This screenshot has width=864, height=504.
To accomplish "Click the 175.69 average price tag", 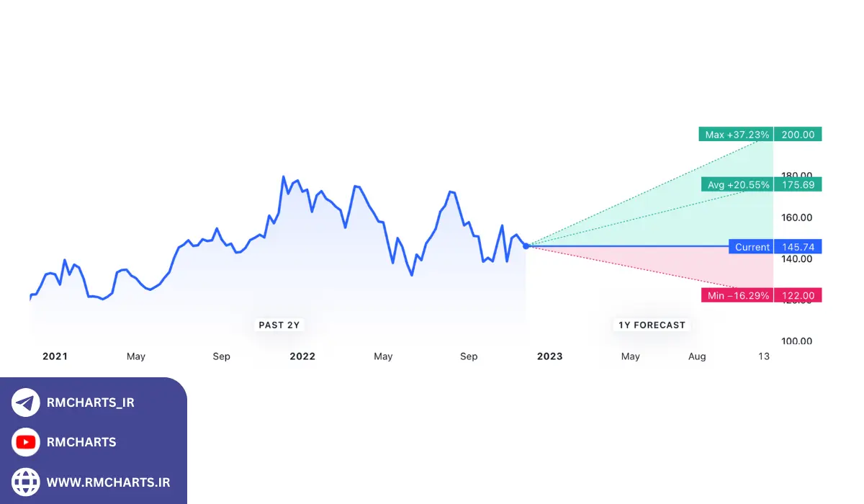I will coord(798,185).
